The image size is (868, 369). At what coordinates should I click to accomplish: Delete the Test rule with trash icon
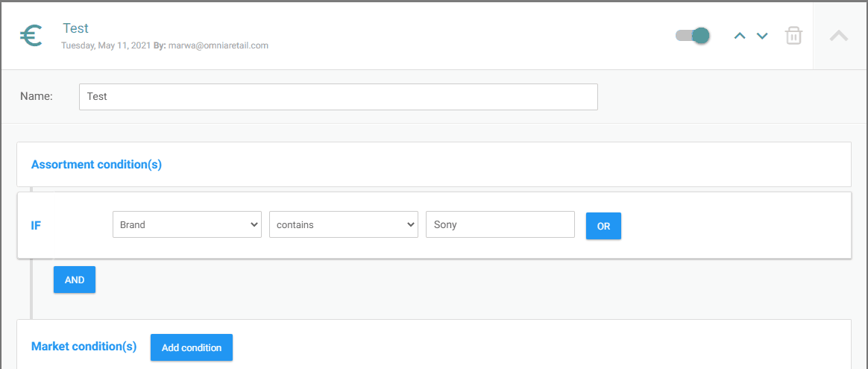pos(793,36)
